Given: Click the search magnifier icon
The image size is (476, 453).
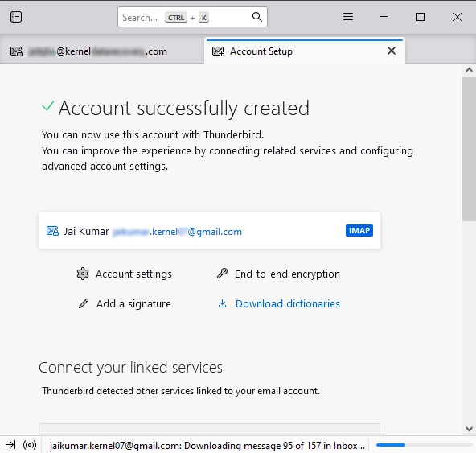Looking at the screenshot, I should coord(256,17).
